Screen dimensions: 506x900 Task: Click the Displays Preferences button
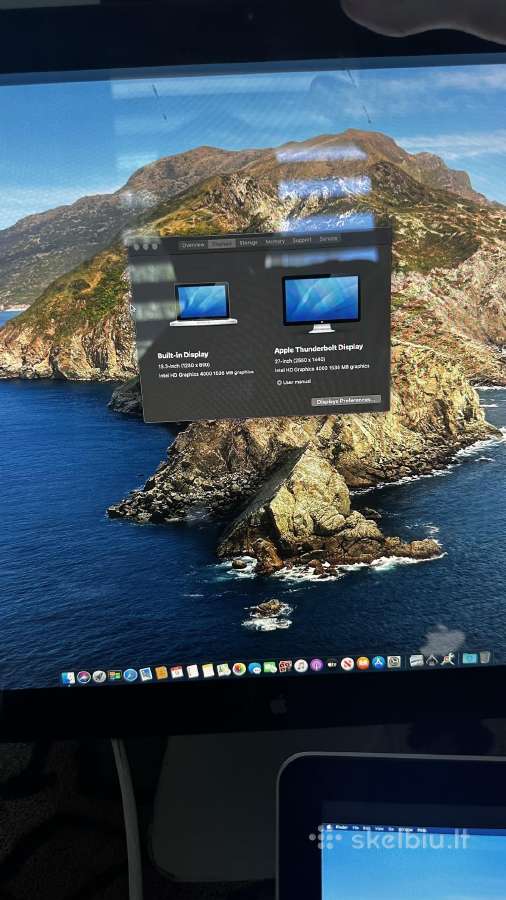pyautogui.click(x=346, y=401)
